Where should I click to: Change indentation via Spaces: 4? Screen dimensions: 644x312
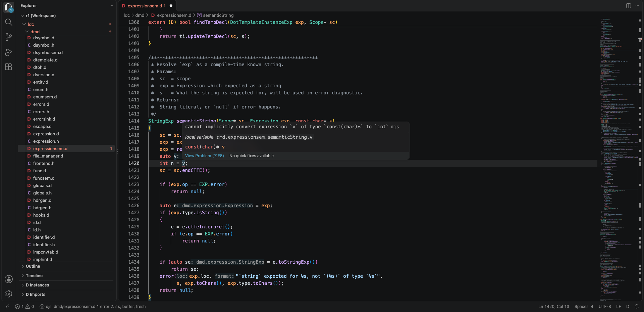pos(584,306)
